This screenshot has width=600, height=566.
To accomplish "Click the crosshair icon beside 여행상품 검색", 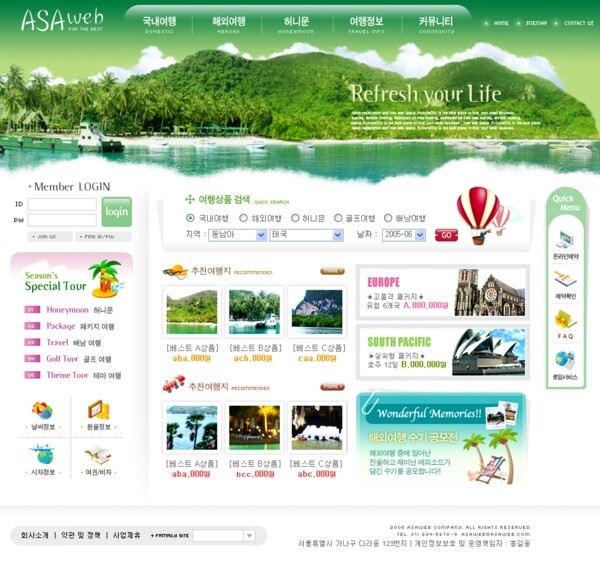I will pos(190,199).
